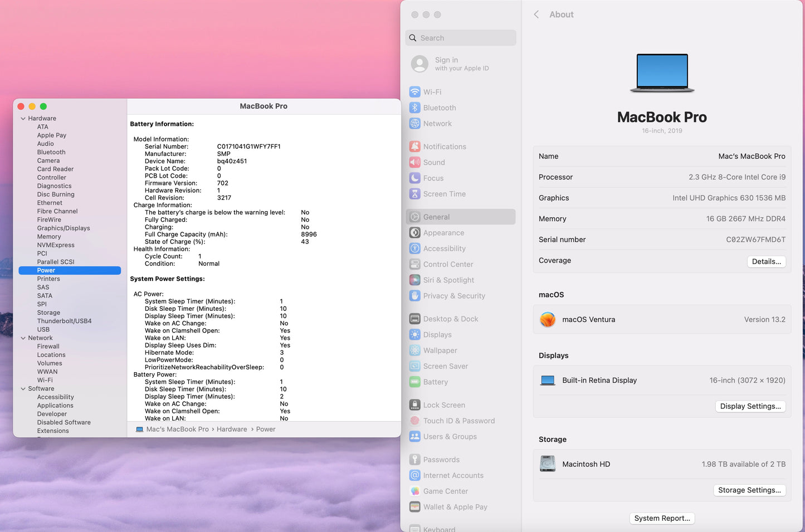
Task: Open Wallet & Apple Pay settings
Action: pyautogui.click(x=455, y=506)
